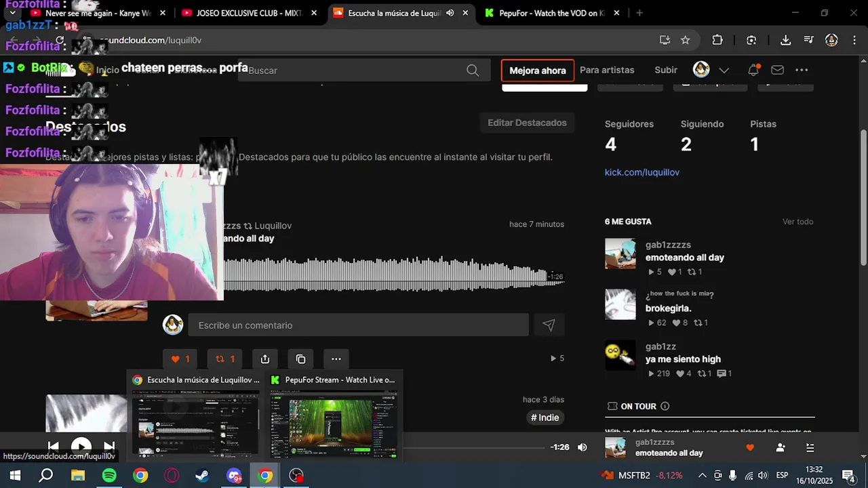Click the search magnifier icon in SoundCloud

tap(473, 70)
